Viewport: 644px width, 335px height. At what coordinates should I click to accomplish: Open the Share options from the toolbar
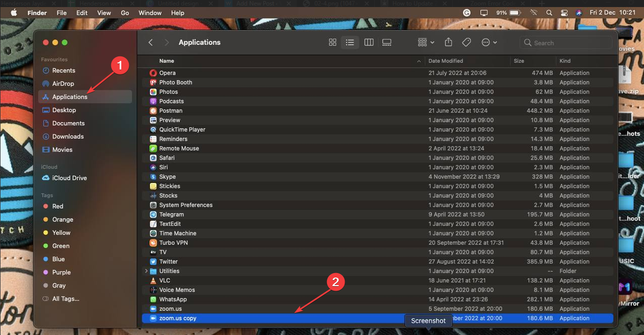(448, 42)
